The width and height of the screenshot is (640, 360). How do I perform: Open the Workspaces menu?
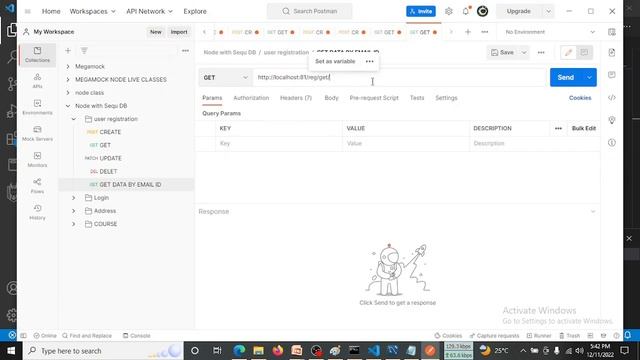(92, 11)
